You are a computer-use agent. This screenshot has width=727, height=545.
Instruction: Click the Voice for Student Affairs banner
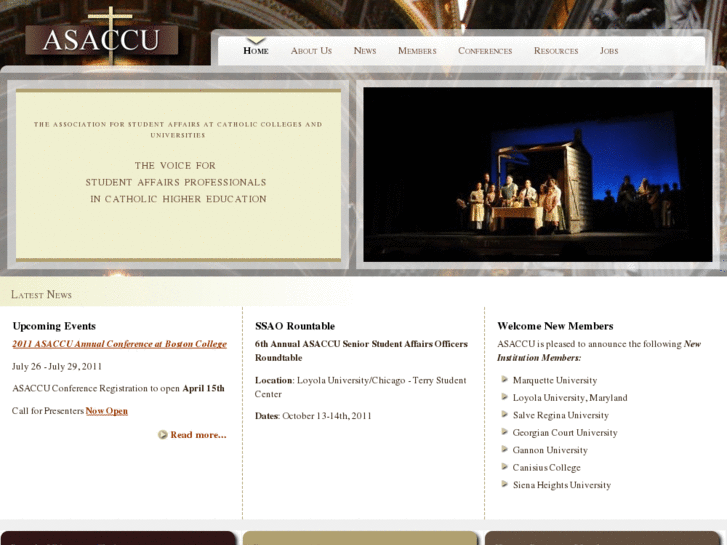[x=179, y=175]
